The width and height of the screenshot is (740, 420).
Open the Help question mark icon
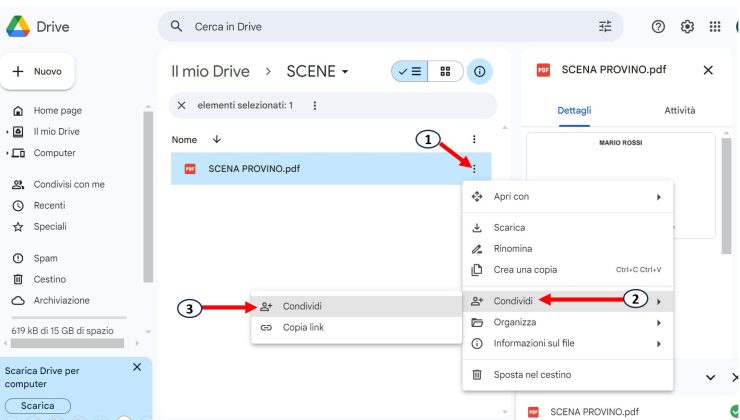pos(658,27)
